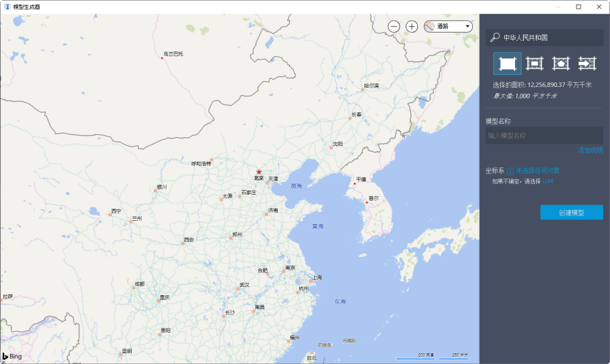Click the 上海 label on map
This screenshot has height=364, width=610.
317,277
